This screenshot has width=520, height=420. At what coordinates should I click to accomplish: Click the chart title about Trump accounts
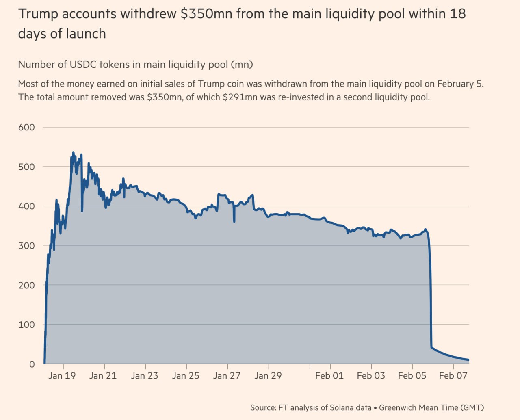tap(242, 24)
